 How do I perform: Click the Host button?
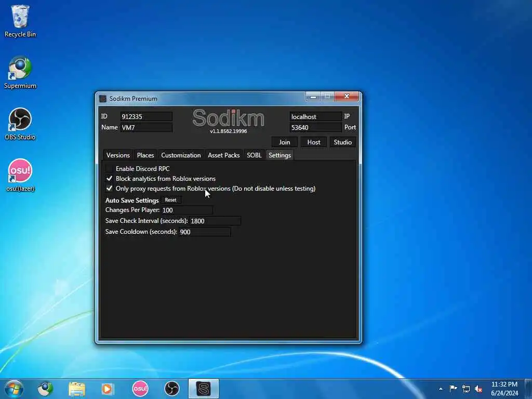[313, 142]
